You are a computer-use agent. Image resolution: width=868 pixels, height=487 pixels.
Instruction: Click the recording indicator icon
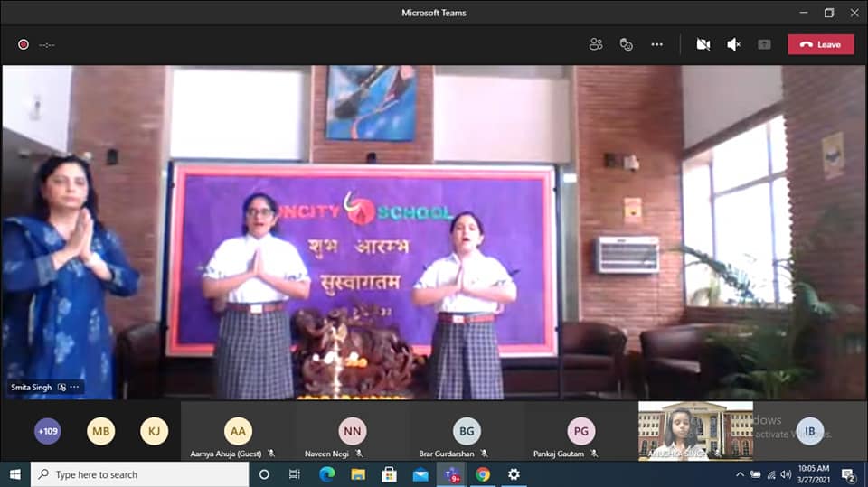pyautogui.click(x=24, y=44)
